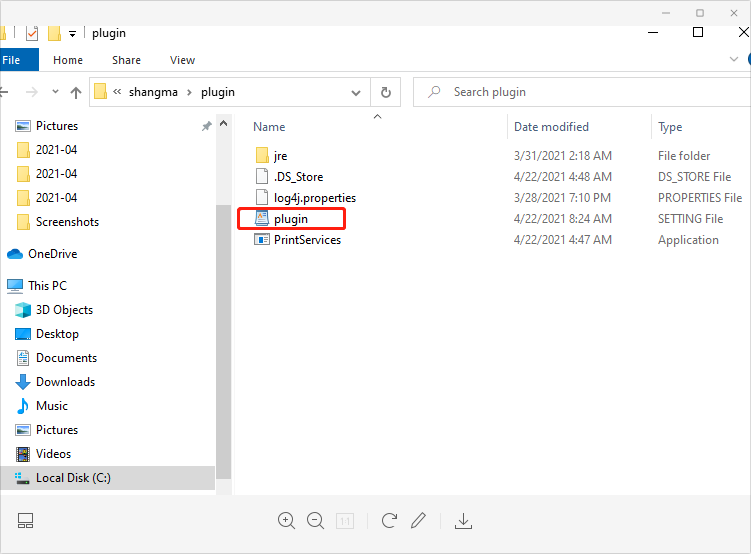751x554 pixels.
Task: Click the pencil edit icon
Action: point(418,520)
